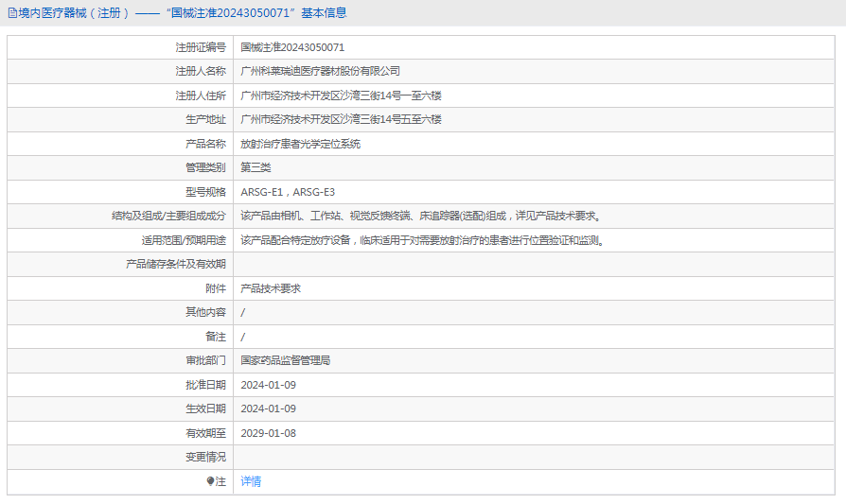This screenshot has width=846, height=504.
Task: Click the structure composition description text
Action: click(x=421, y=217)
